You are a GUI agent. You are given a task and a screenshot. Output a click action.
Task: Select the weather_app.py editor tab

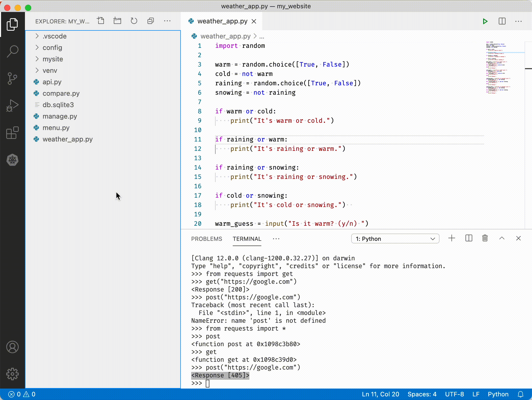(222, 21)
